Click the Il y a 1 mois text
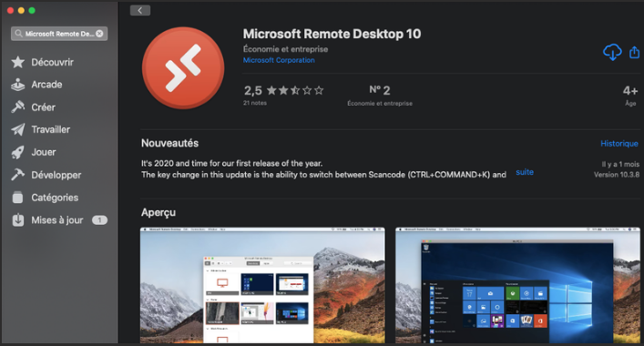The width and height of the screenshot is (644, 346). [x=620, y=164]
